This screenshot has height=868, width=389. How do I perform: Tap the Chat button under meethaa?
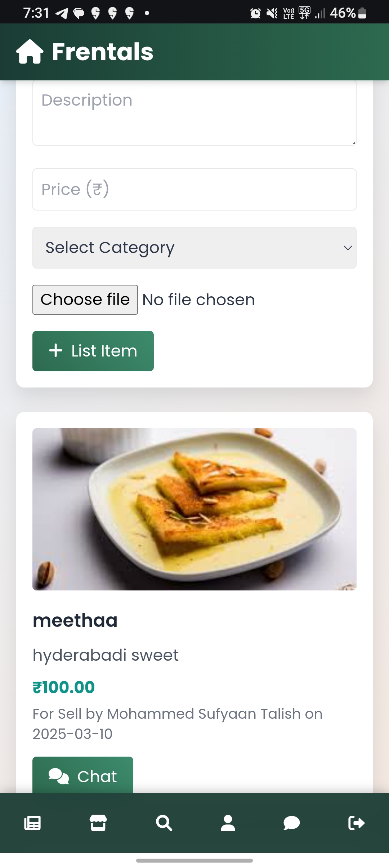click(83, 776)
